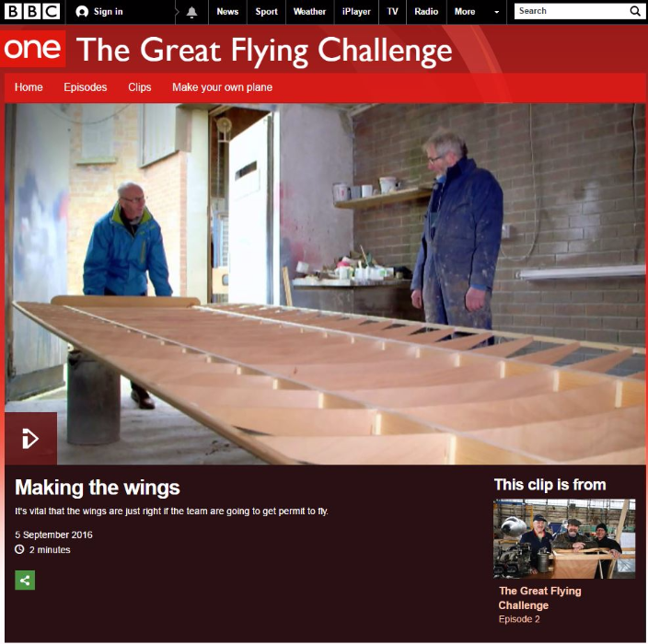Click the green share icon
This screenshot has width=648, height=644.
tap(25, 580)
